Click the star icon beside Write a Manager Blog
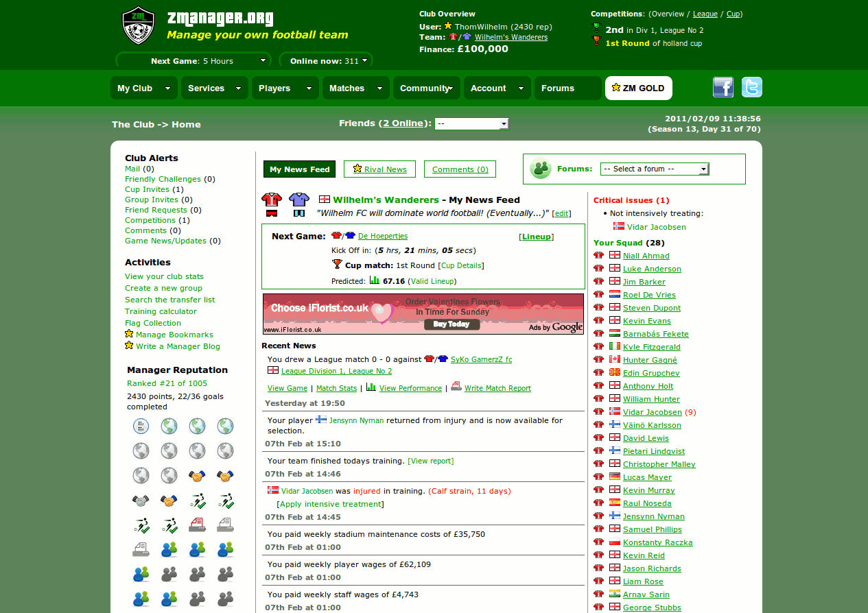This screenshot has height=613, width=868. [129, 346]
